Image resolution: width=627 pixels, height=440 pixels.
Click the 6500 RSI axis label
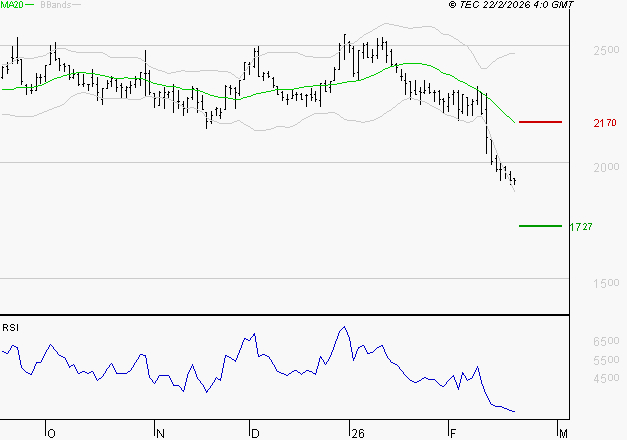(606, 341)
